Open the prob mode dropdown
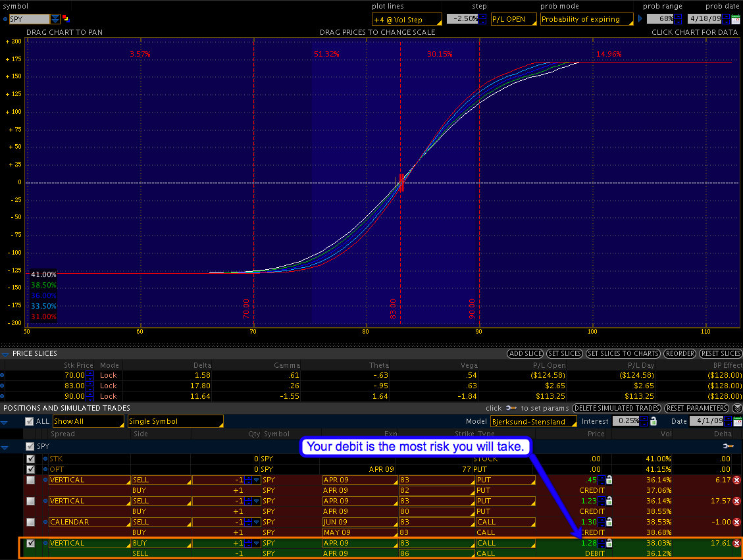Image resolution: width=743 pixels, height=560 pixels. tap(586, 19)
